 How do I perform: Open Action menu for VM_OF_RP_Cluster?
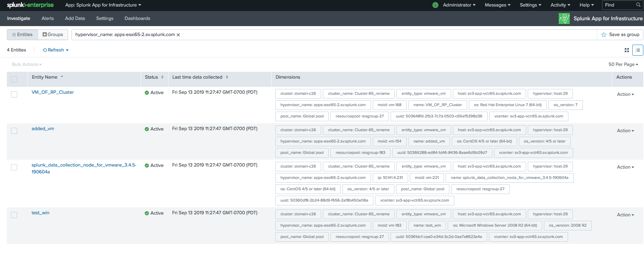pyautogui.click(x=625, y=94)
